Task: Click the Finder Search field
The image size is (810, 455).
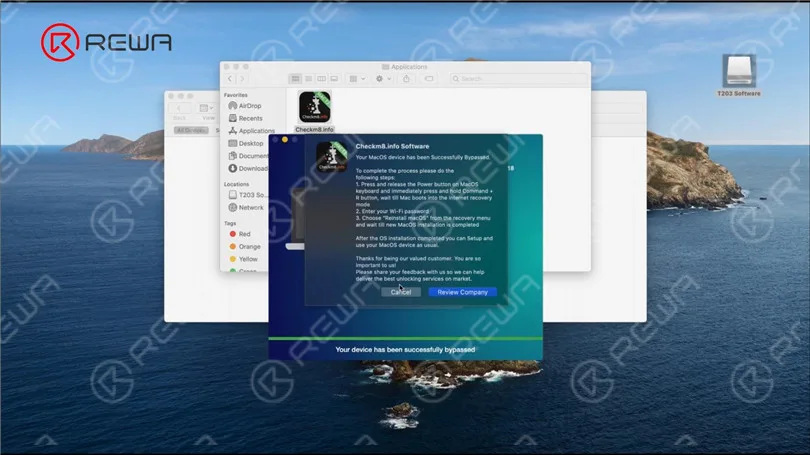Action: 518,79
